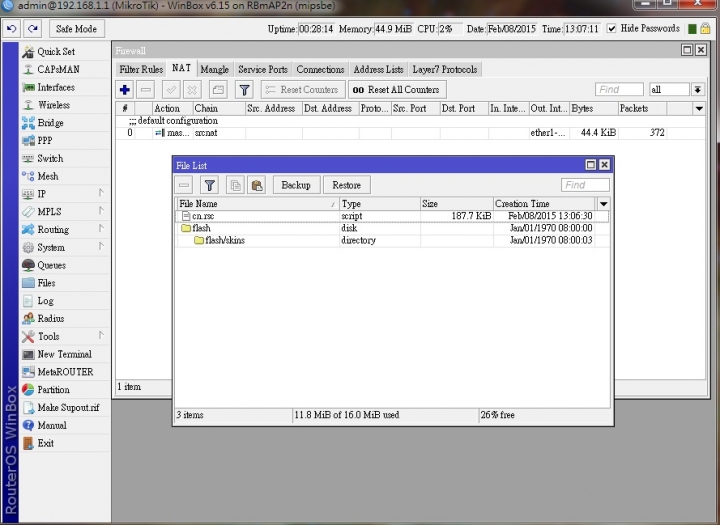Select the cn.rsc script file

click(393, 216)
